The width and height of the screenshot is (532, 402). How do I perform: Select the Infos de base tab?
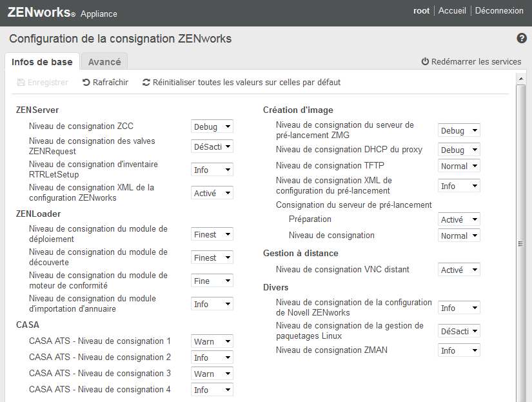point(42,62)
